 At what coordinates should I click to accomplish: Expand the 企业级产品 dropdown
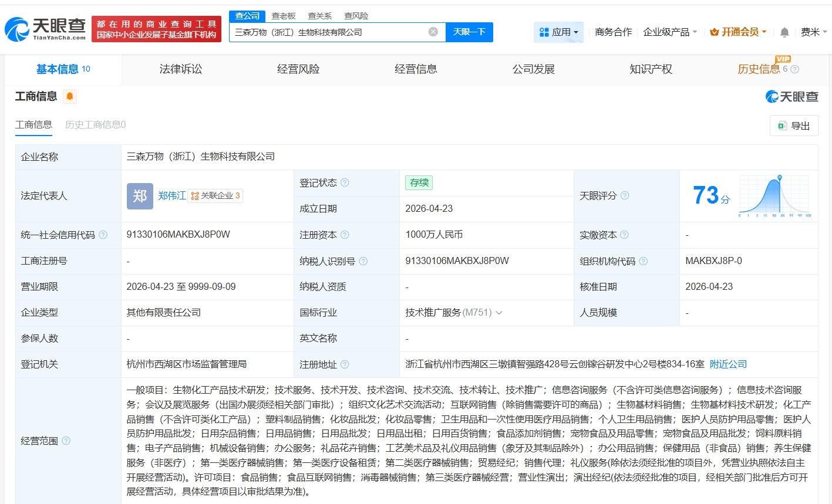point(670,32)
